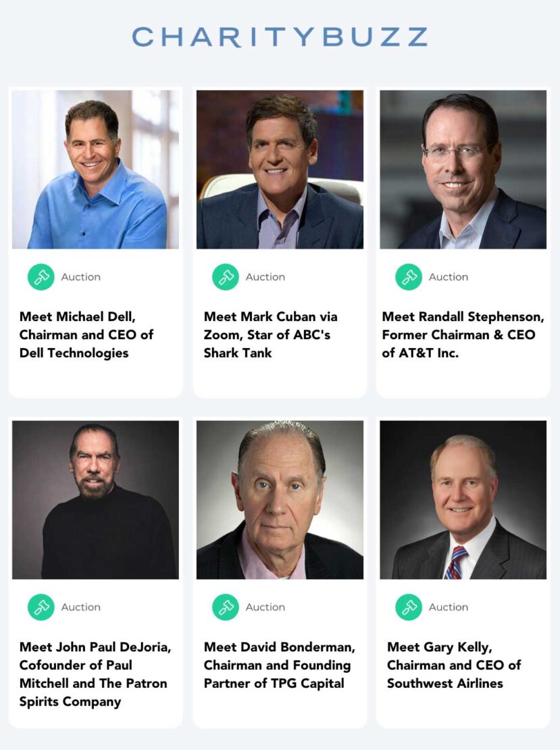The height and width of the screenshot is (750, 560).
Task: Click "Meet John Paul DeJoria" listing title
Action: pos(95,674)
